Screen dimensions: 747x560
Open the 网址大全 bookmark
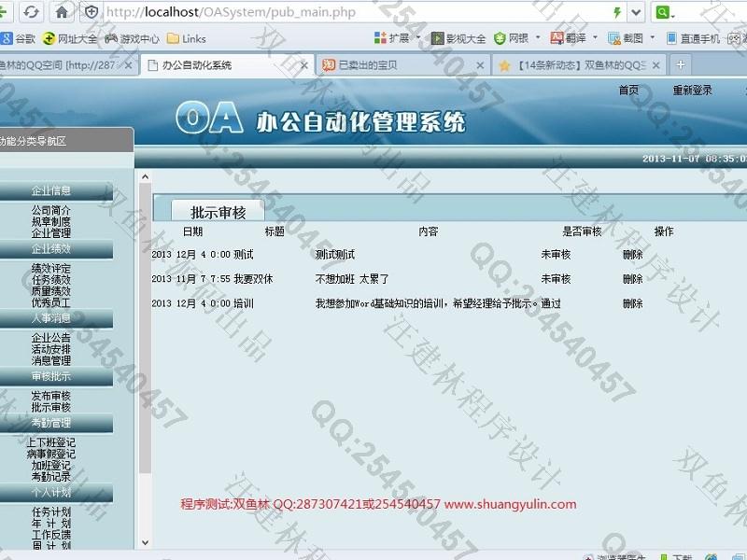(x=69, y=38)
